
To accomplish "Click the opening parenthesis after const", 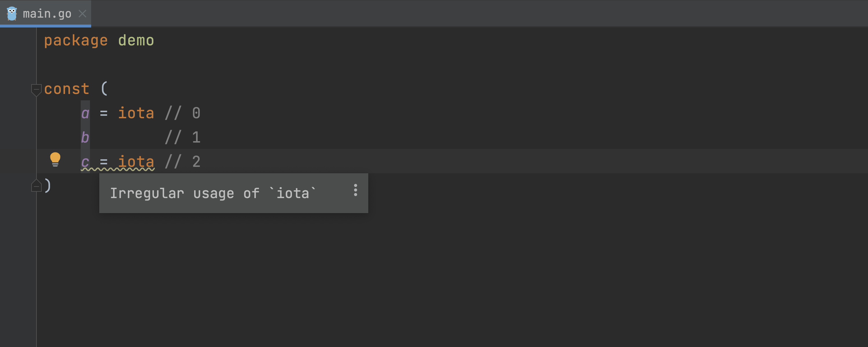I will tap(104, 89).
